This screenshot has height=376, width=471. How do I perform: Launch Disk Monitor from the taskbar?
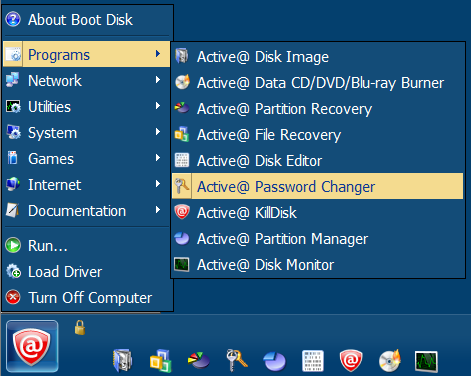coord(426,361)
